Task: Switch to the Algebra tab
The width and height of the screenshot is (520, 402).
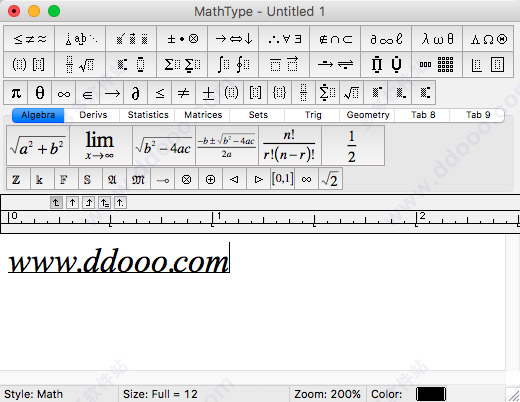Action: [x=38, y=115]
